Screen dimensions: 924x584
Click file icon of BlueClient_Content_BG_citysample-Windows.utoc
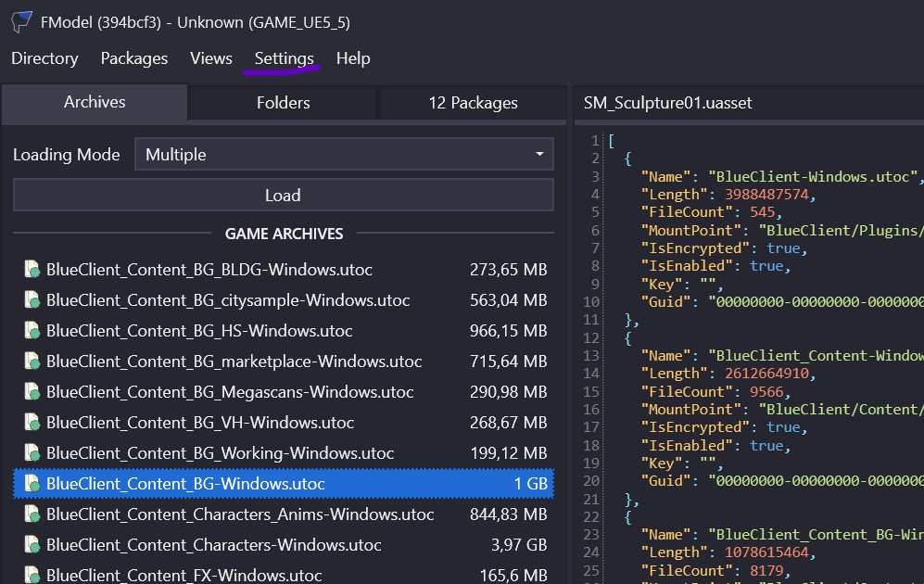(x=32, y=300)
